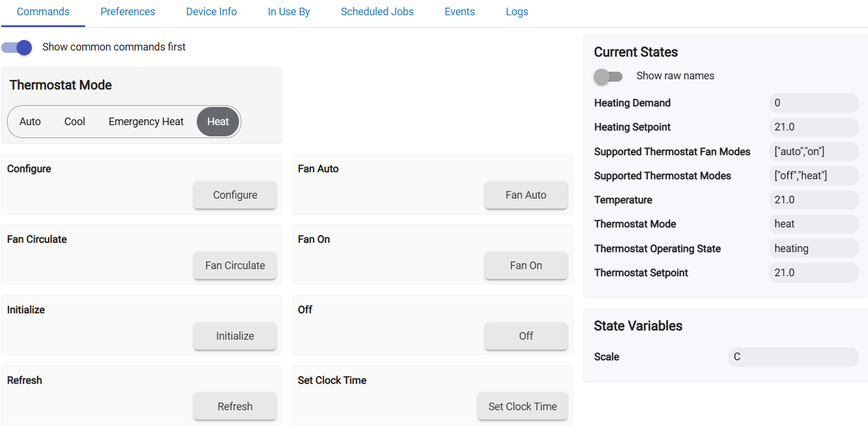Click the Configure button
Image resolution: width=868 pixels, height=429 pixels.
point(235,195)
